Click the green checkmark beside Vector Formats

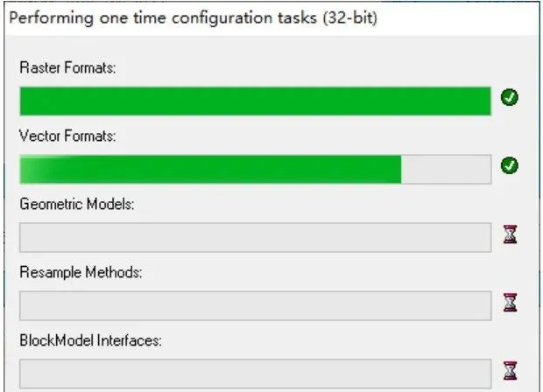coord(509,165)
